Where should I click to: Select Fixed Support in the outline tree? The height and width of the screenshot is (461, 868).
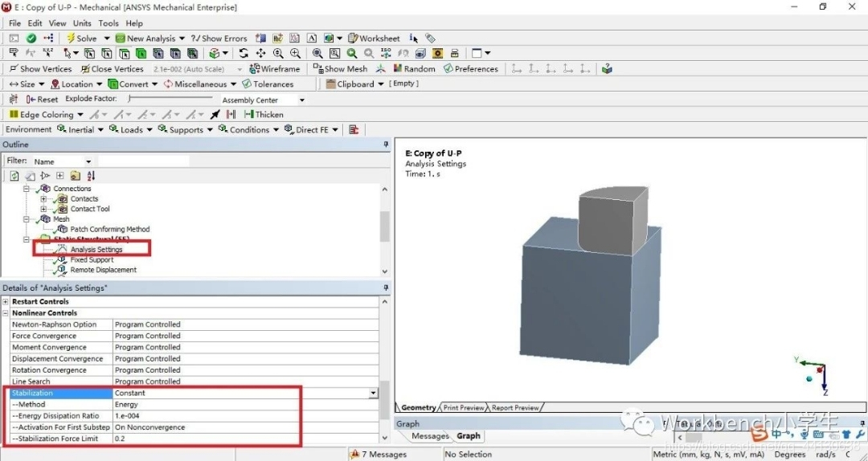tap(92, 260)
